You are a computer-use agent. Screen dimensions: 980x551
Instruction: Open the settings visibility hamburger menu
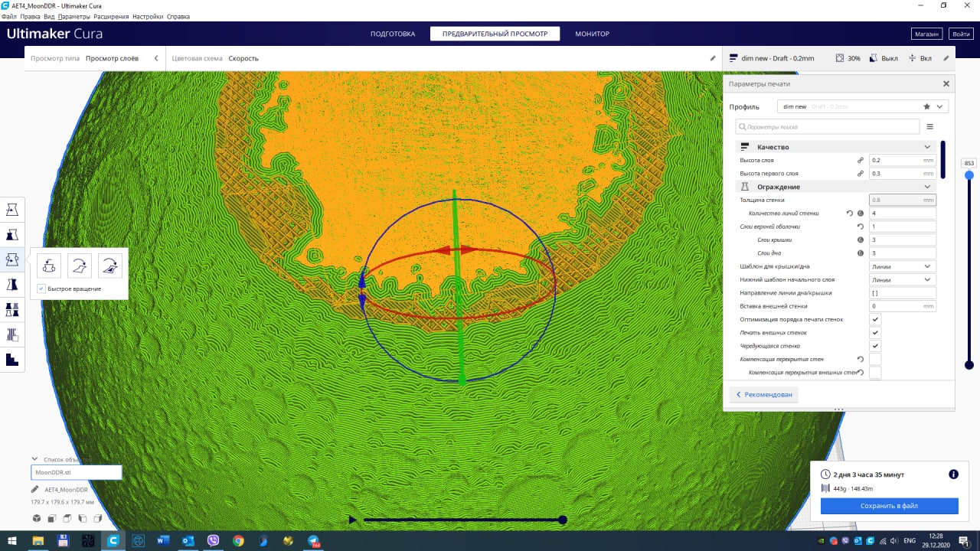(x=930, y=126)
